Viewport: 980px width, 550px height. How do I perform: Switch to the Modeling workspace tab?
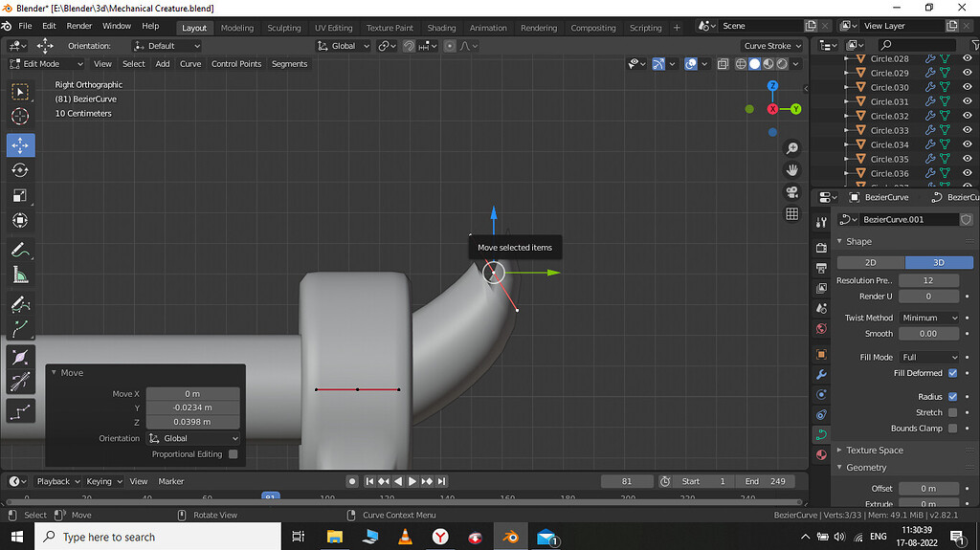point(237,28)
